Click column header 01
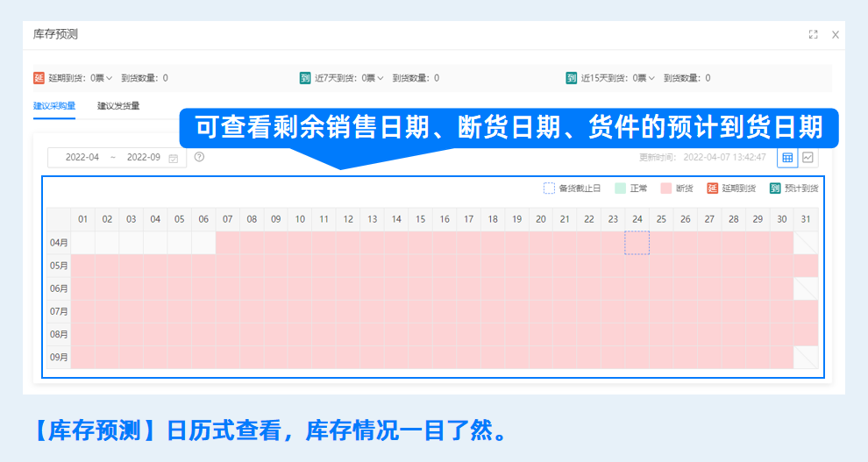868x462 pixels. tap(83, 219)
